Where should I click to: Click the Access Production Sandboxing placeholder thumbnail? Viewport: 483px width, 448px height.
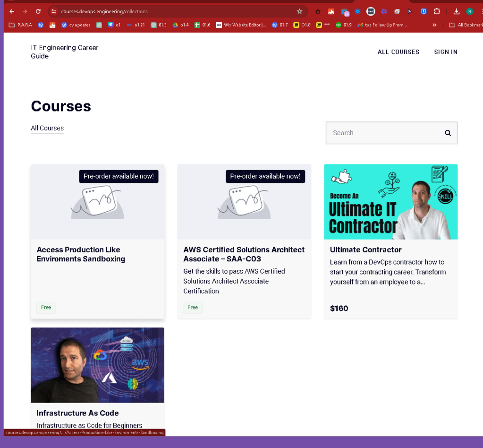[97, 202]
